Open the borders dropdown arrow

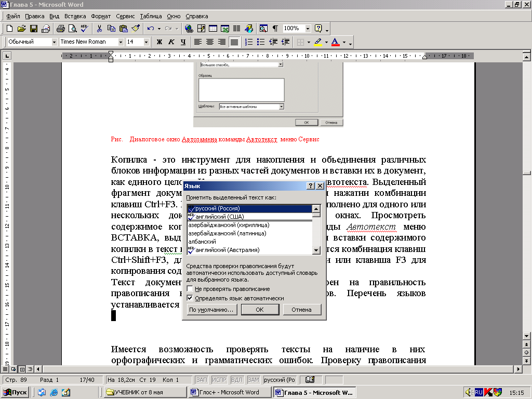tap(309, 42)
